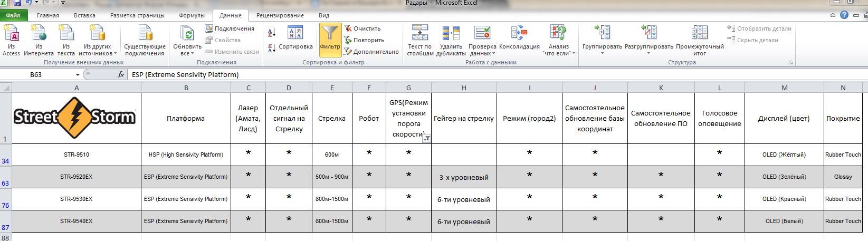868x241 pixels.
Task: Select the HSP (High Sensivity Platform) cell
Action: click(x=186, y=155)
